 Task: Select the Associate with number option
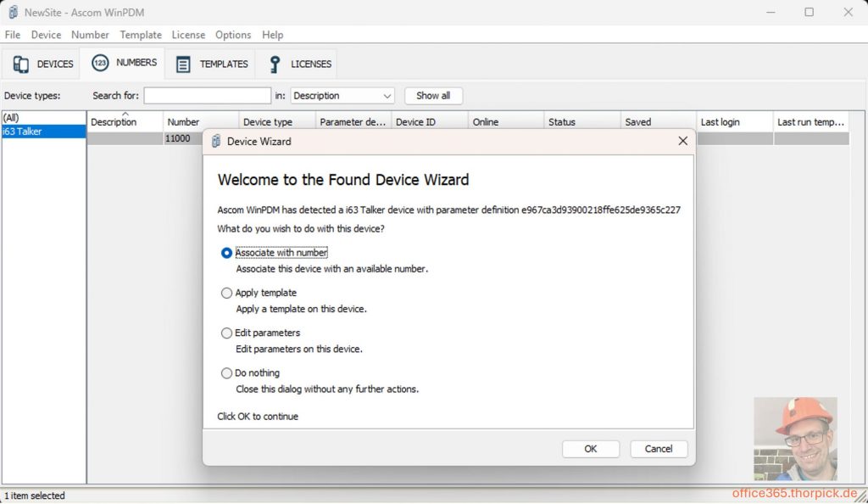(226, 253)
